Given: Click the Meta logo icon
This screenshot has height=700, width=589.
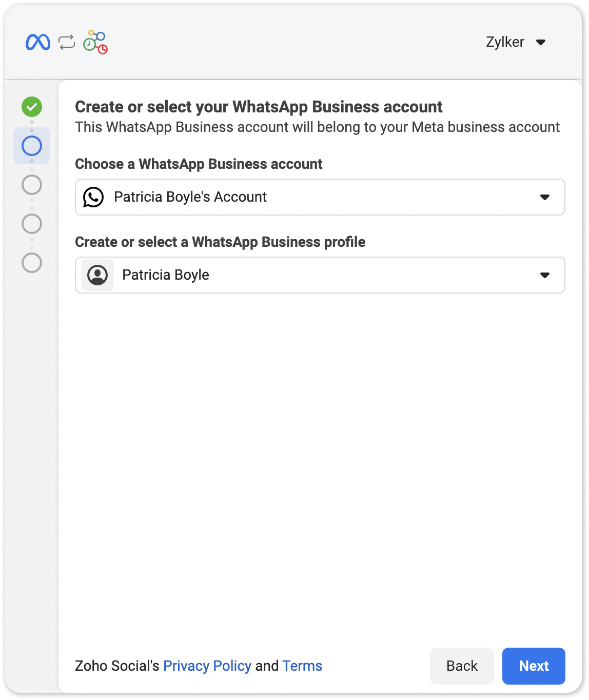Looking at the screenshot, I should (38, 42).
